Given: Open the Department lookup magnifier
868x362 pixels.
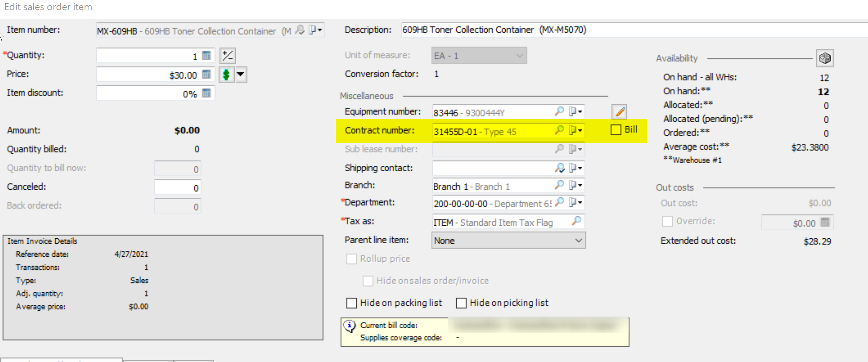Looking at the screenshot, I should [x=560, y=203].
